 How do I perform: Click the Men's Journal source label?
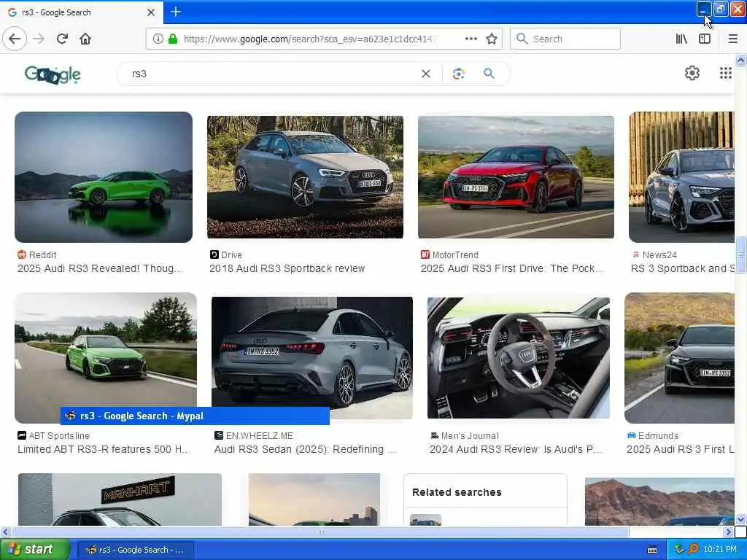[470, 436]
